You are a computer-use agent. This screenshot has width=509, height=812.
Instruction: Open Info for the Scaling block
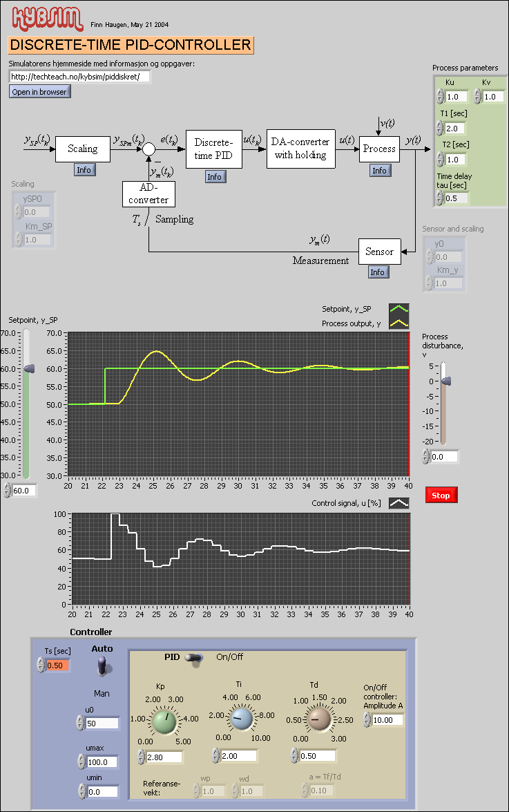pyautogui.click(x=84, y=170)
